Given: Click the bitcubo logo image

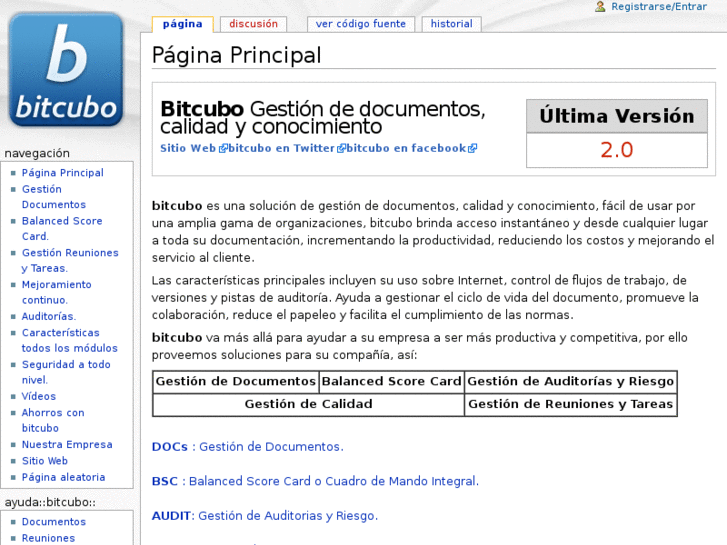Looking at the screenshot, I should point(66,70).
